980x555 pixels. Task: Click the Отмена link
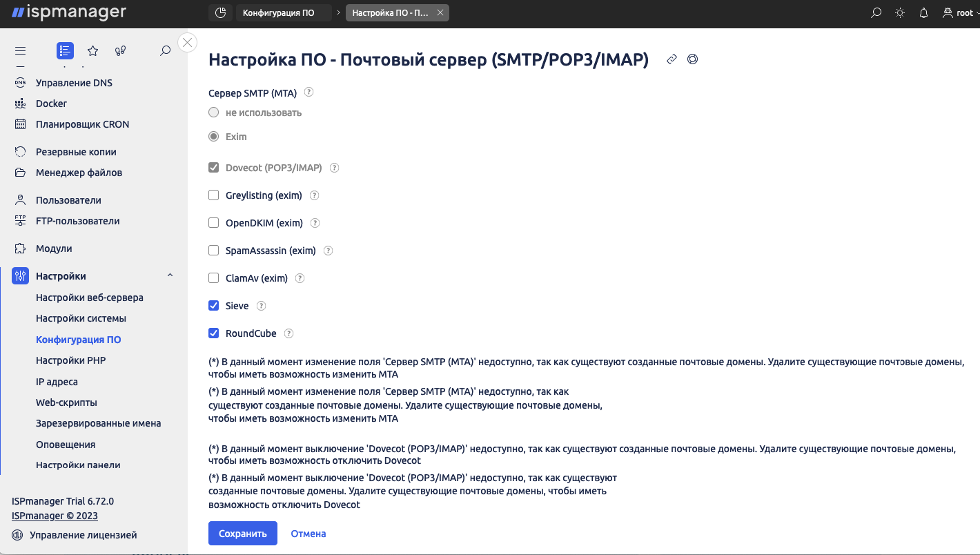click(308, 534)
